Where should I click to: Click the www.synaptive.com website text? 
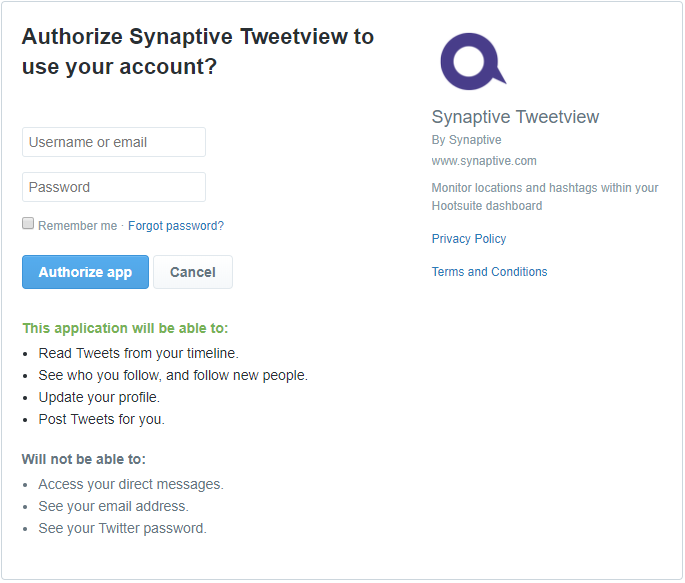(x=484, y=161)
